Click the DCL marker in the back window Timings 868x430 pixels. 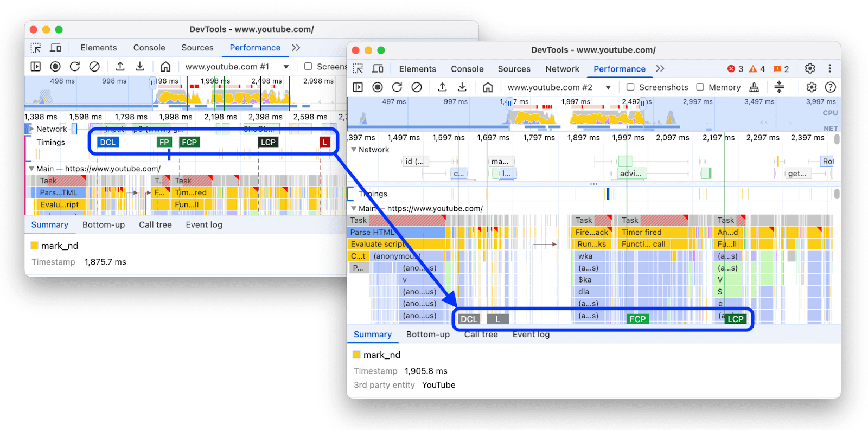pos(108,143)
